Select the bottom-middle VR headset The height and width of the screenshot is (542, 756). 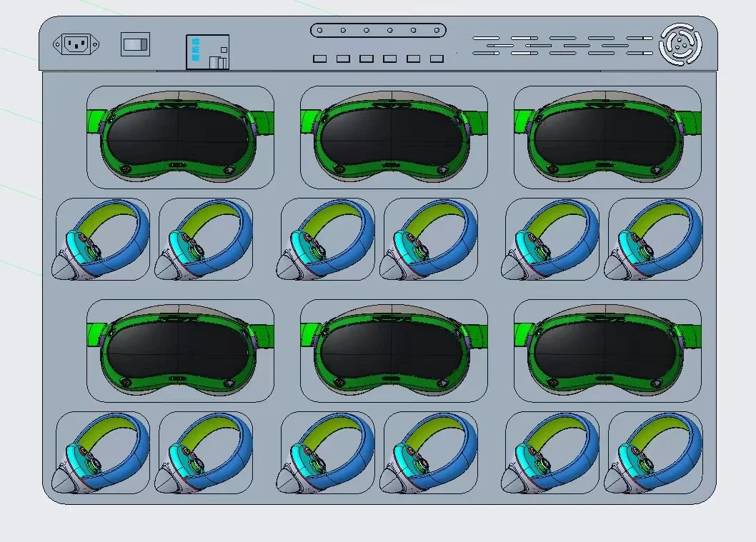pos(394,350)
